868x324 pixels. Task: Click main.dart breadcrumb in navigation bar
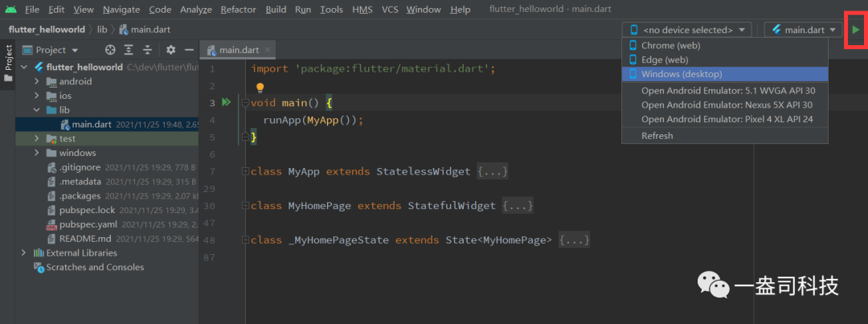tap(145, 30)
